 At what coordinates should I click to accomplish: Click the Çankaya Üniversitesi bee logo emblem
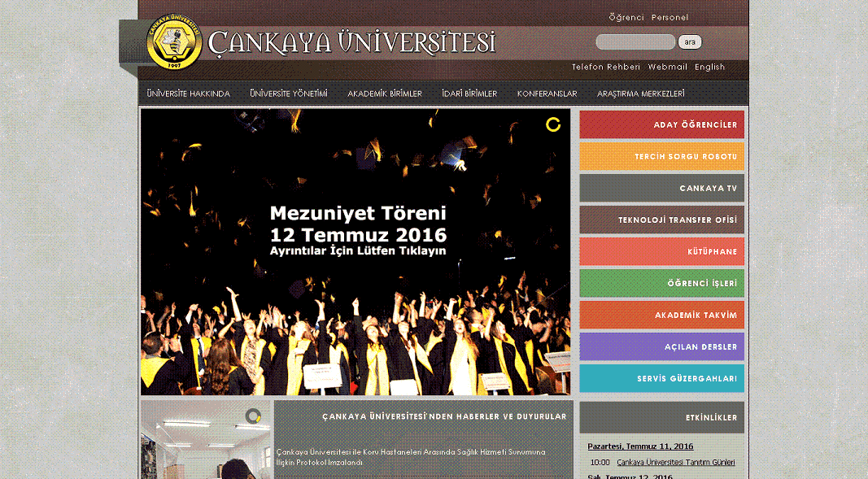(x=174, y=42)
